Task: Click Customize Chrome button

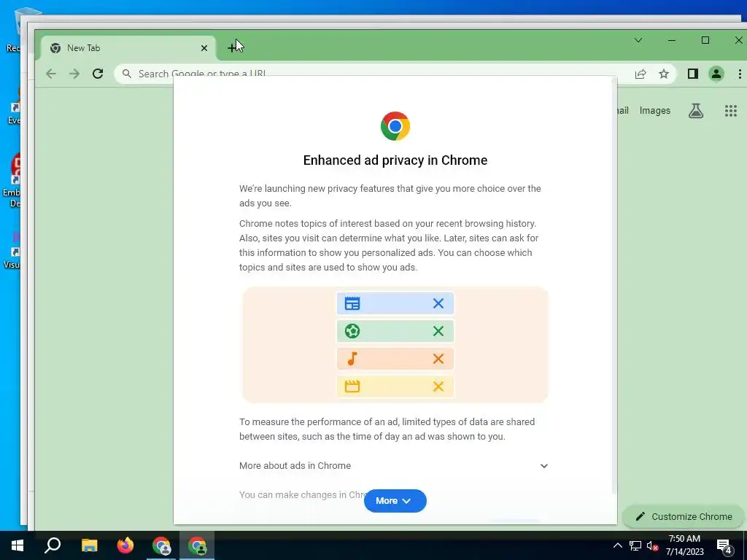Action: 684,517
